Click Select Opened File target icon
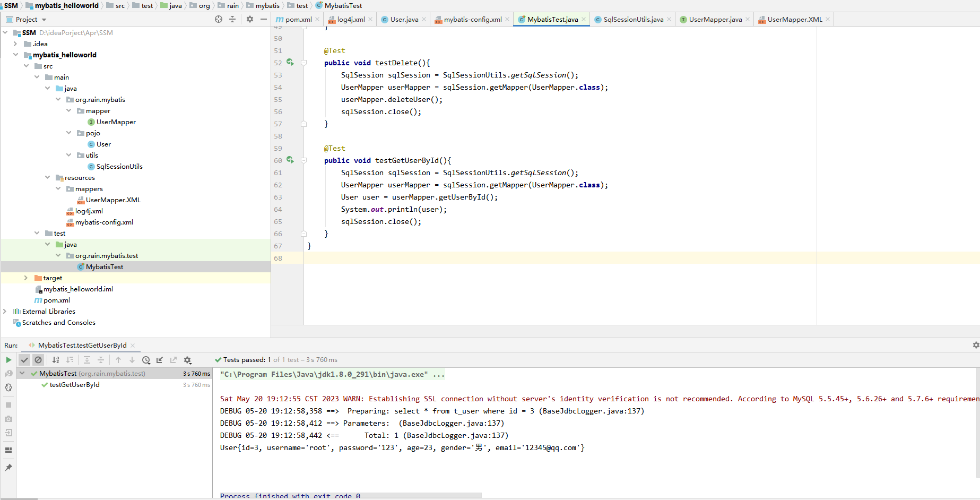 pyautogui.click(x=219, y=19)
